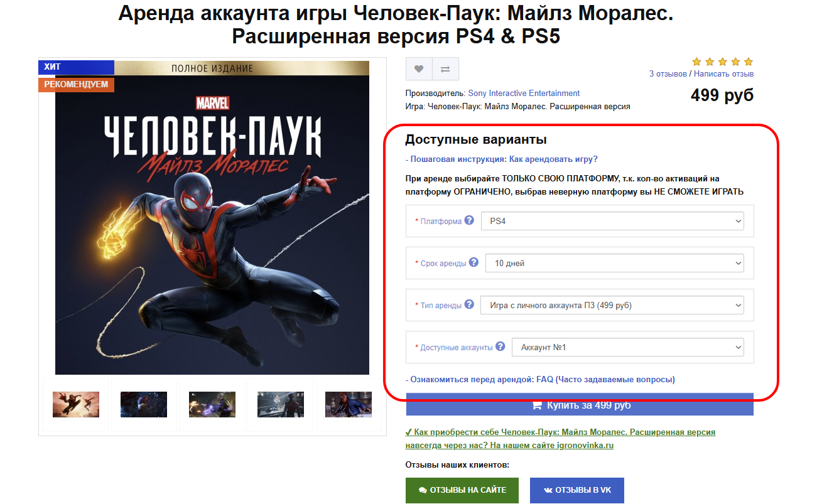The height and width of the screenshot is (504, 817).
Task: Open Sony Interactive Entertainment manufacturer link
Action: pyautogui.click(x=524, y=94)
